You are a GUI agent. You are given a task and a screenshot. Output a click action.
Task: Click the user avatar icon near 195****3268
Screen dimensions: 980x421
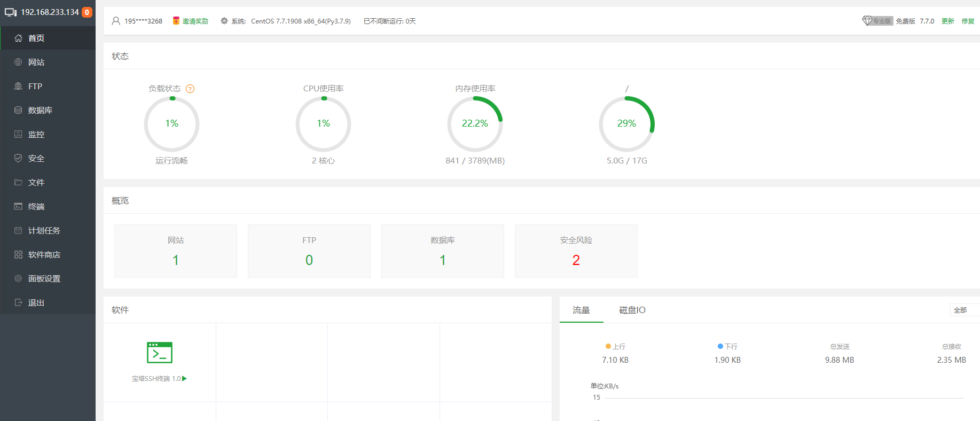point(116,21)
